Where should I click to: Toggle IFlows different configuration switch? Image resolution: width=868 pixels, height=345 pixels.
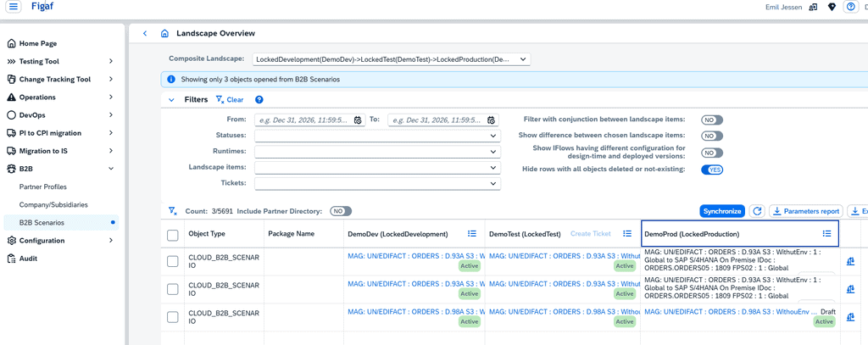click(712, 153)
